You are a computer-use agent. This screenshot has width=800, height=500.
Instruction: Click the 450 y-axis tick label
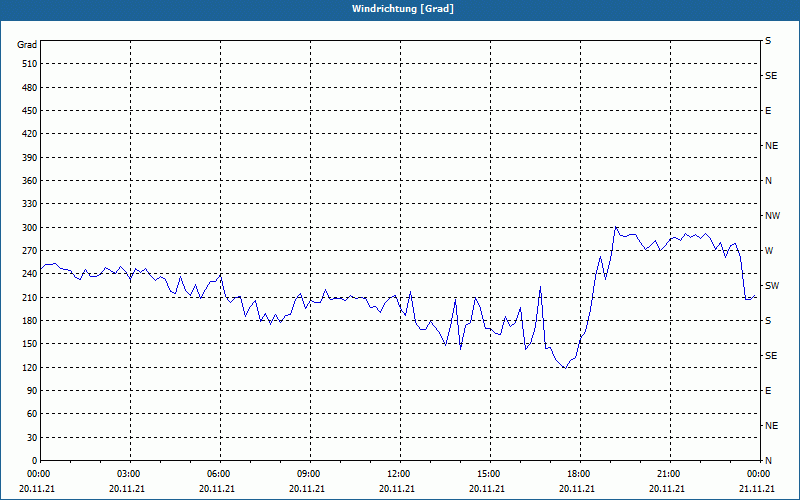(x=31, y=111)
